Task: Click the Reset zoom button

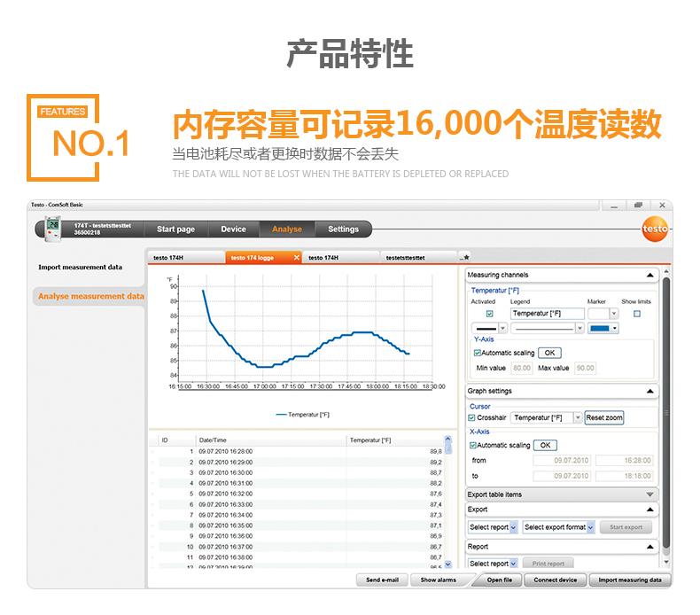Action: (604, 417)
